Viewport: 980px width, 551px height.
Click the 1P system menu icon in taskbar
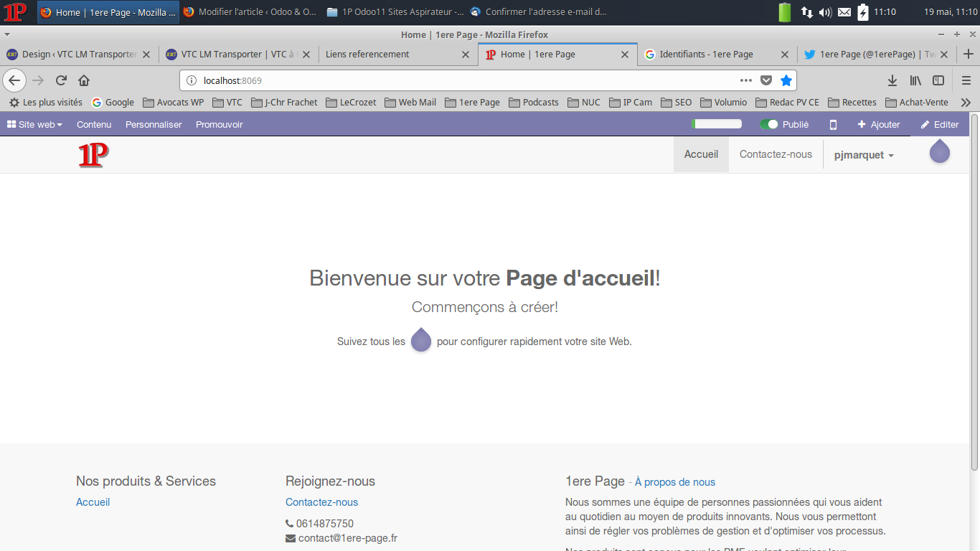[x=15, y=11]
